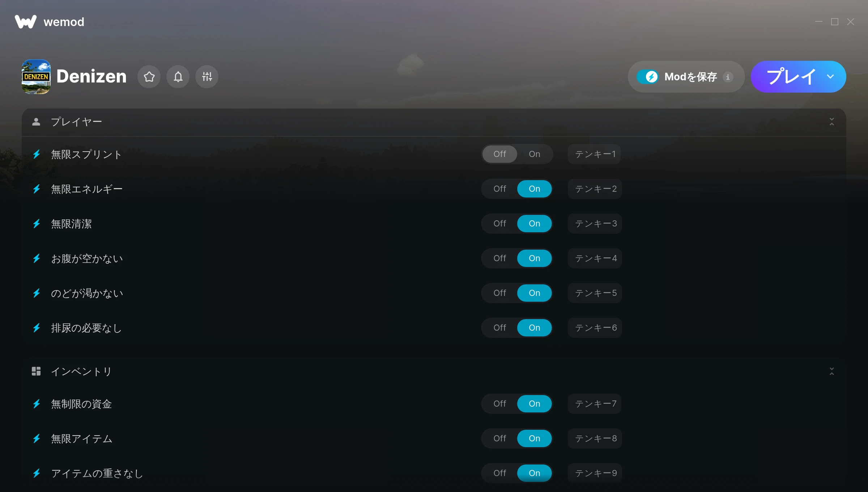This screenshot has width=868, height=492.
Task: Click the WeMod logo icon
Action: point(26,22)
